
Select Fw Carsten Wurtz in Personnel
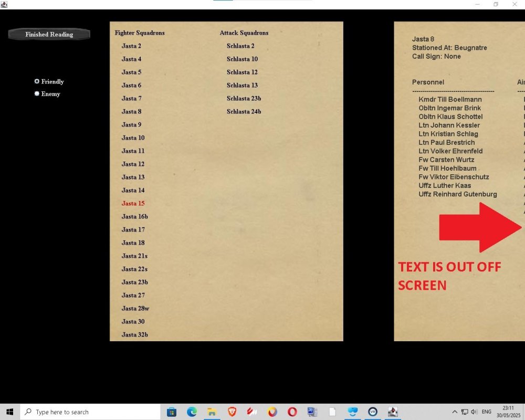pos(446,160)
